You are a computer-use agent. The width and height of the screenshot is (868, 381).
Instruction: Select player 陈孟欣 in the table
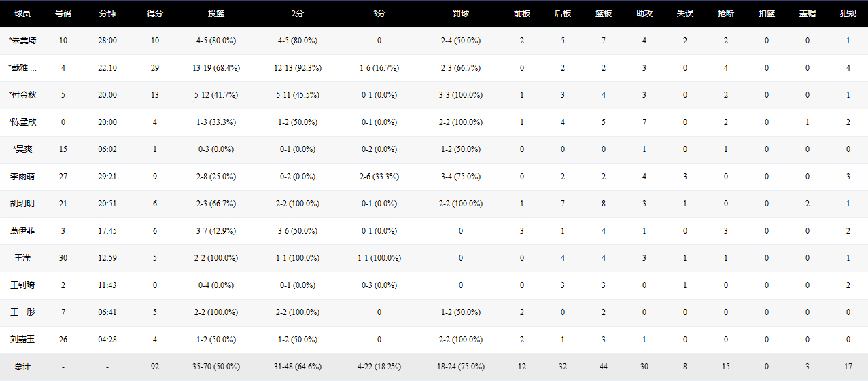22,122
